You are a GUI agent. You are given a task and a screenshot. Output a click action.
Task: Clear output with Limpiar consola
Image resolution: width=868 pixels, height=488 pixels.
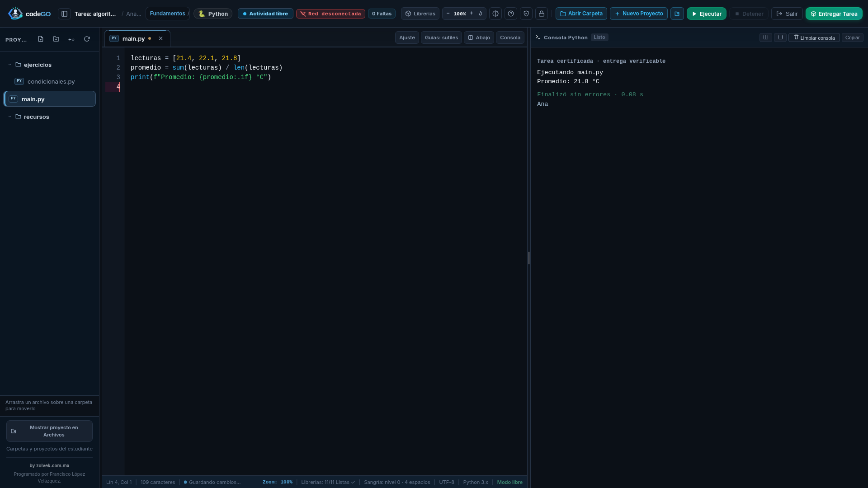pos(814,38)
